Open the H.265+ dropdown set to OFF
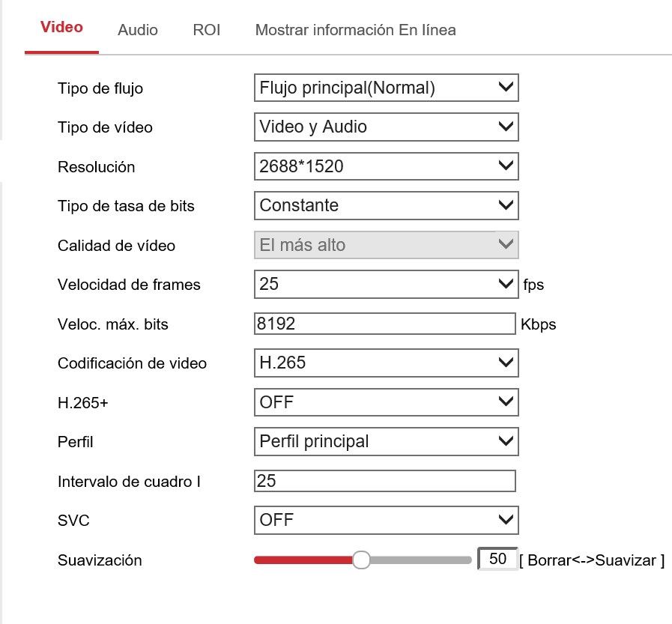Screen dimensions: 672x624 pos(386,402)
